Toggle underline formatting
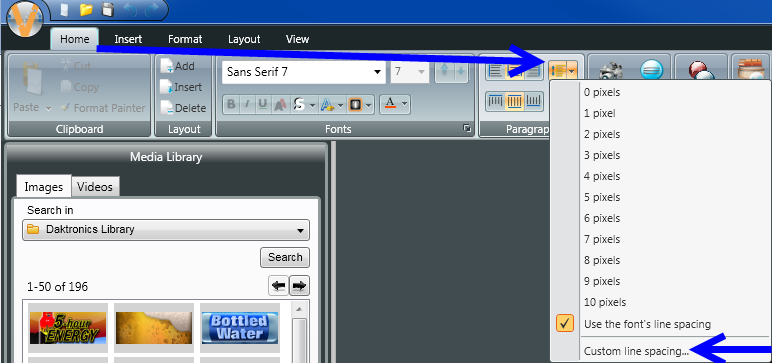This screenshot has width=772, height=363. [x=263, y=104]
